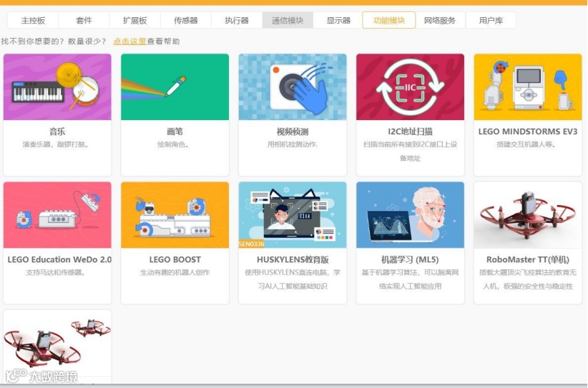This screenshot has width=588, height=388.
Task: Click the HUSKYLENS教育版 title text
Action: pyautogui.click(x=293, y=259)
